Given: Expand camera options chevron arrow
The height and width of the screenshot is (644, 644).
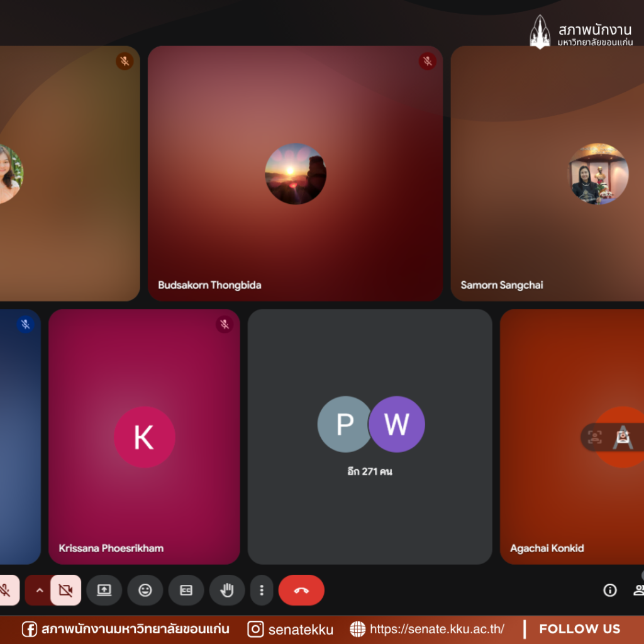Looking at the screenshot, I should click(40, 590).
